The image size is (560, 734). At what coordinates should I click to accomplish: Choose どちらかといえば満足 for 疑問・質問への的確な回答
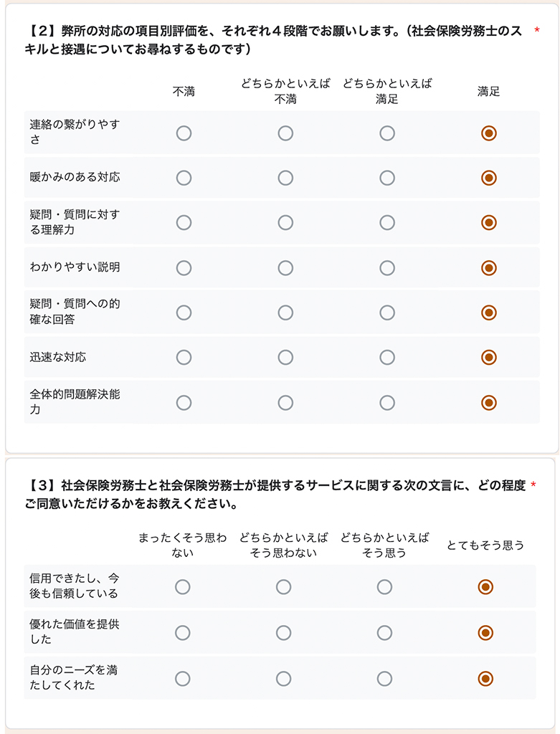387,313
